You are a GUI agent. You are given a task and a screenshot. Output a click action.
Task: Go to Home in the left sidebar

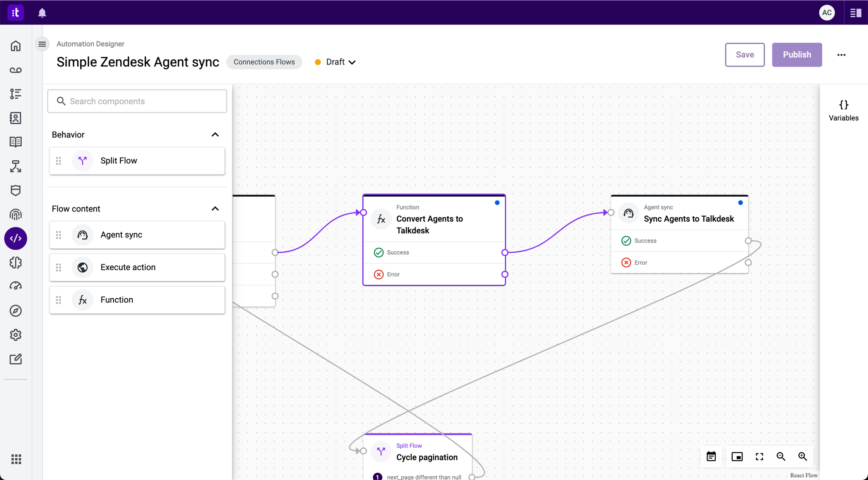click(16, 46)
